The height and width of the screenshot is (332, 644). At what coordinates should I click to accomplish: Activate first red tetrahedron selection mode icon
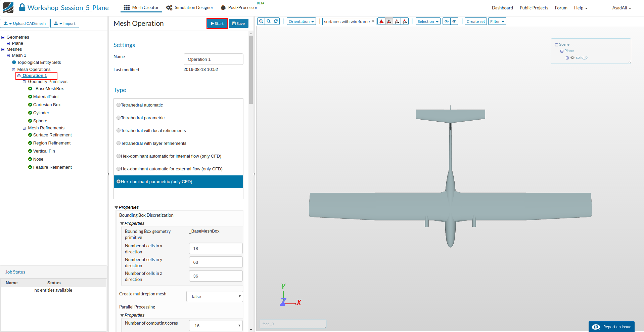coord(381,22)
